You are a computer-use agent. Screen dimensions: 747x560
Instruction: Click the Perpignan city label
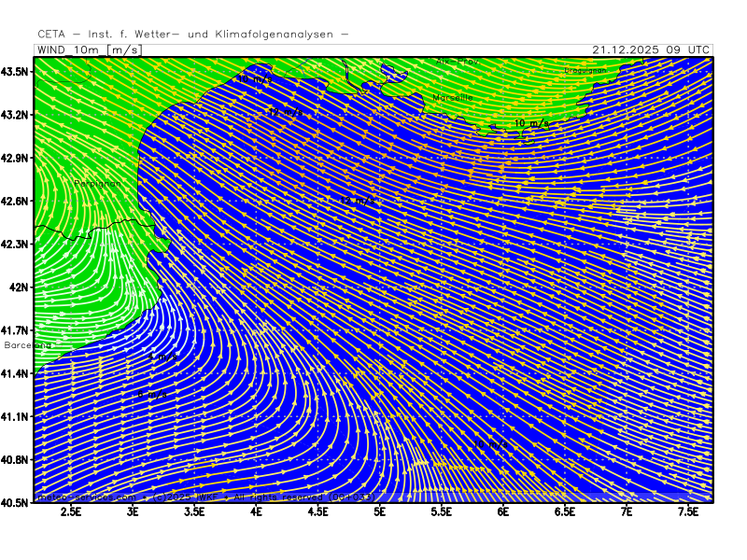97,183
